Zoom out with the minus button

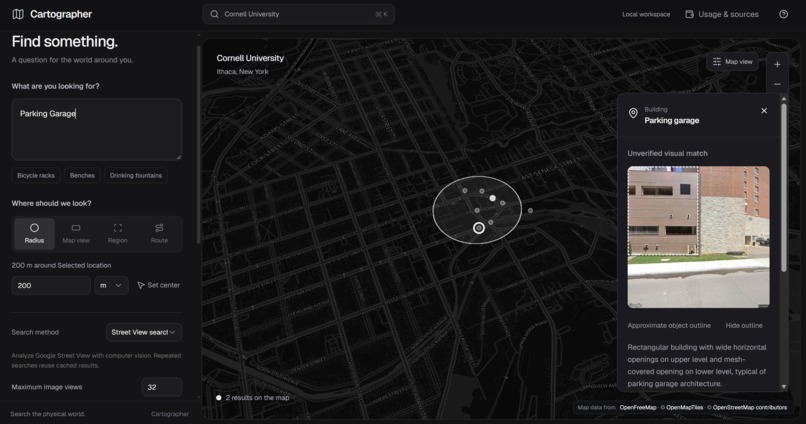[x=777, y=84]
